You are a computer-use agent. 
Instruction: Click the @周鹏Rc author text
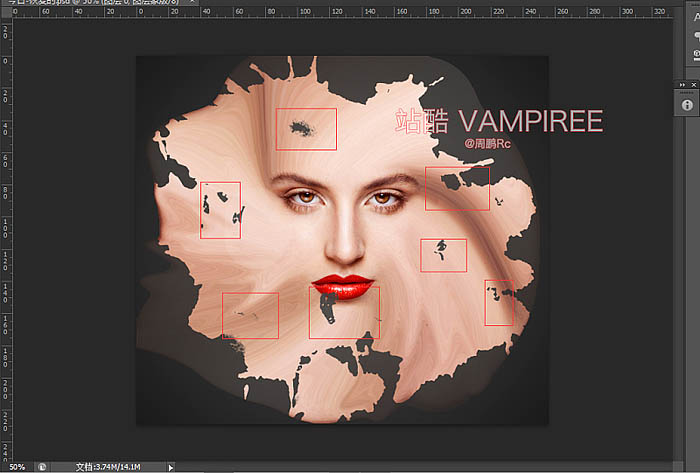click(488, 144)
